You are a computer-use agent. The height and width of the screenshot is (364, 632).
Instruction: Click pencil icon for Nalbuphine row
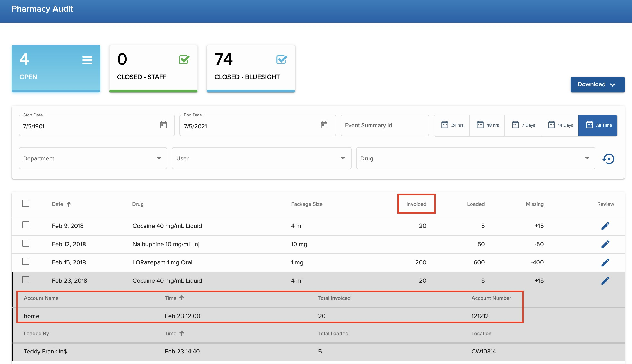[x=605, y=244]
